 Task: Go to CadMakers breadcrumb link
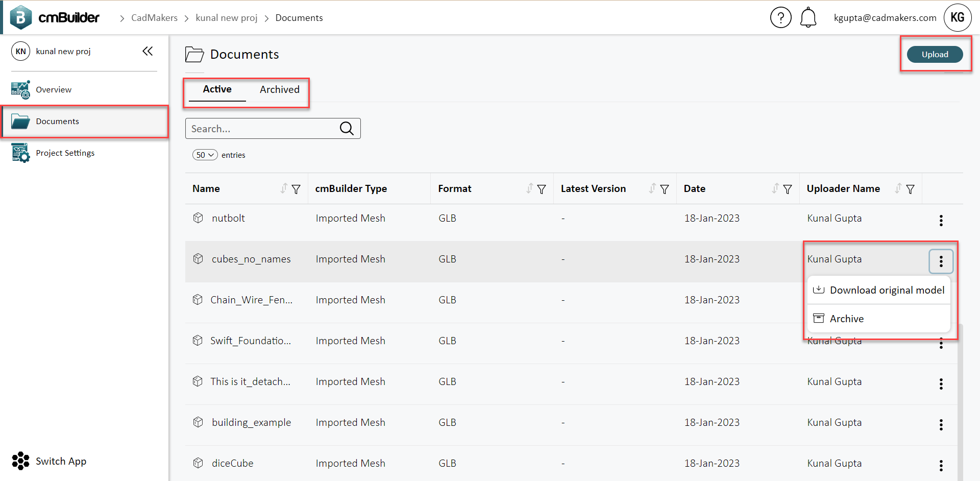tap(155, 18)
